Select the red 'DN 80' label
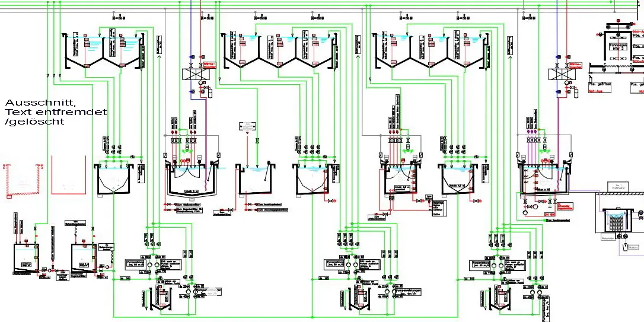Screen dimensions: 644x322 (x=549, y=215)
